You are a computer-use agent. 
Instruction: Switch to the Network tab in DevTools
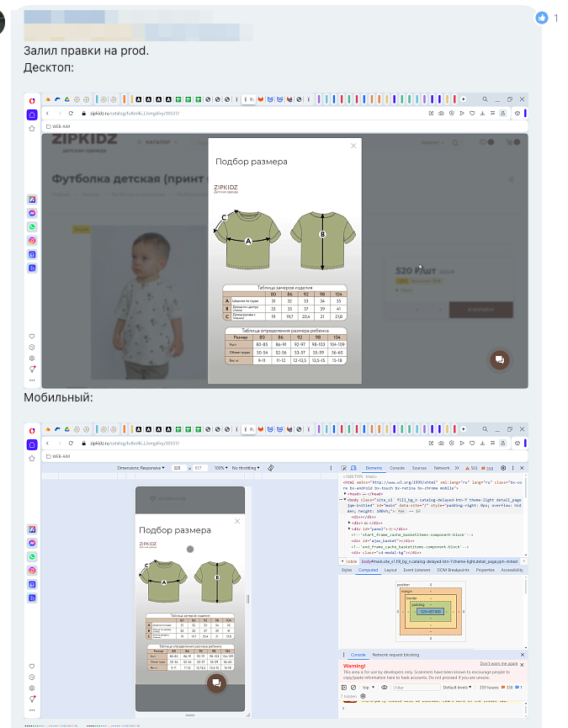coord(442,468)
